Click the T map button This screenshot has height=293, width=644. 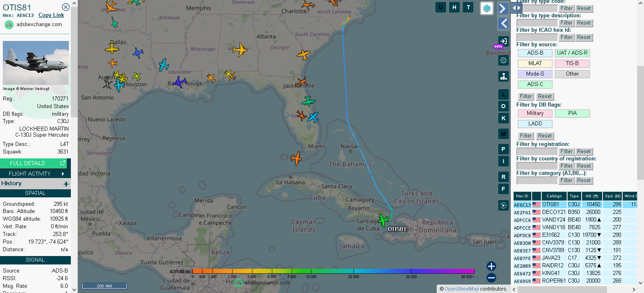tap(468, 7)
